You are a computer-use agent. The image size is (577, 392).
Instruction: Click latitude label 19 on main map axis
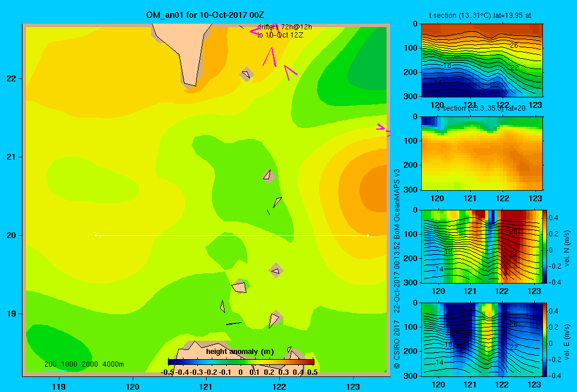click(12, 314)
